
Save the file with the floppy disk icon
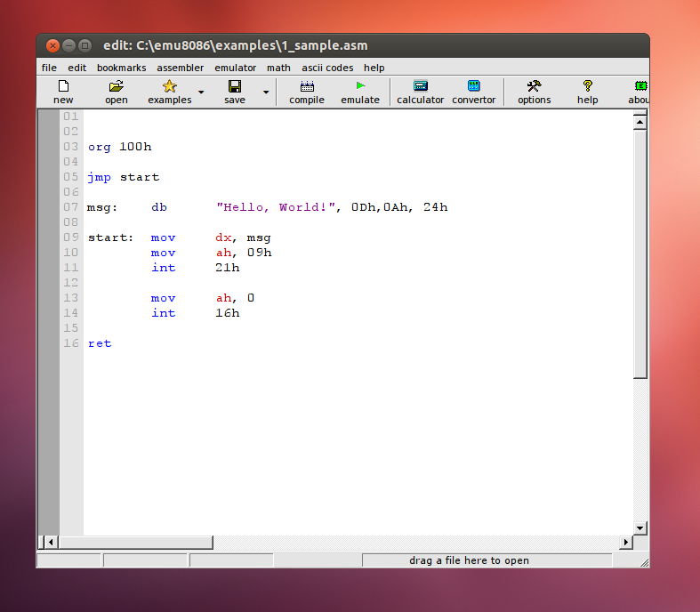(x=235, y=85)
